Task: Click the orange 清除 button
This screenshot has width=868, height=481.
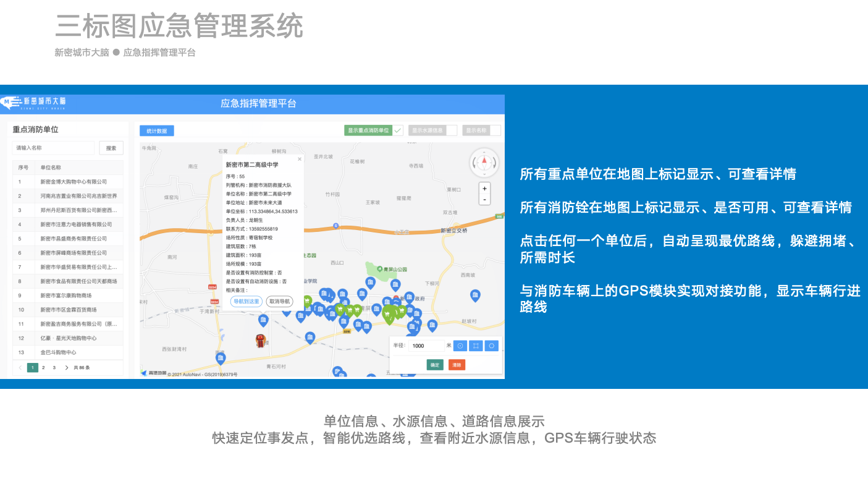Action: click(x=457, y=365)
